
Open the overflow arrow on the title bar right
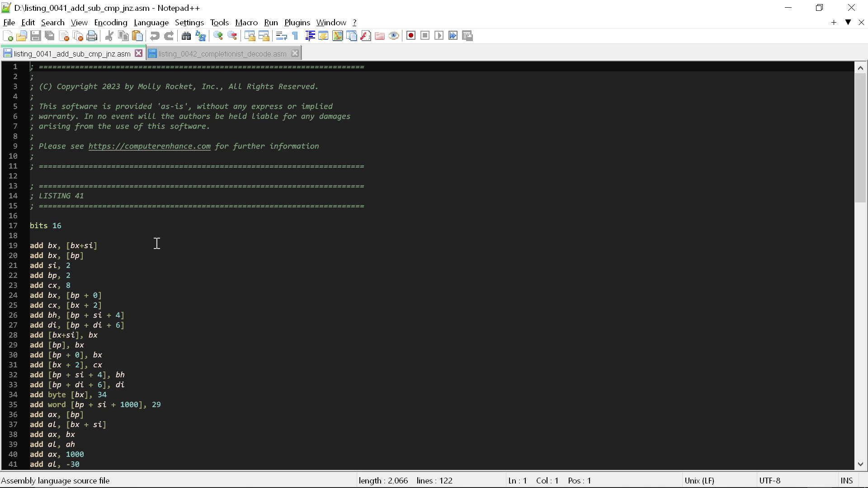coord(848,22)
